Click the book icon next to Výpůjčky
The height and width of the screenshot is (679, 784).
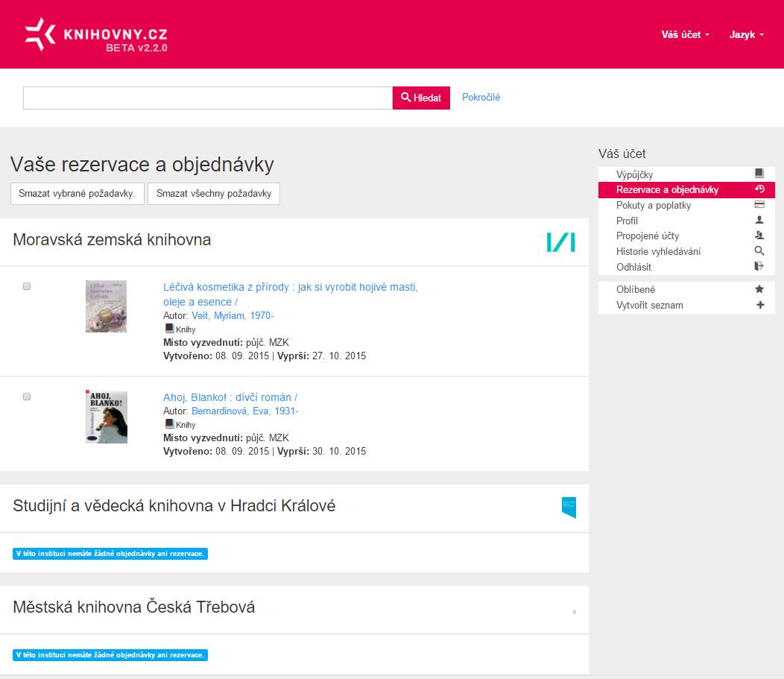tap(759, 174)
